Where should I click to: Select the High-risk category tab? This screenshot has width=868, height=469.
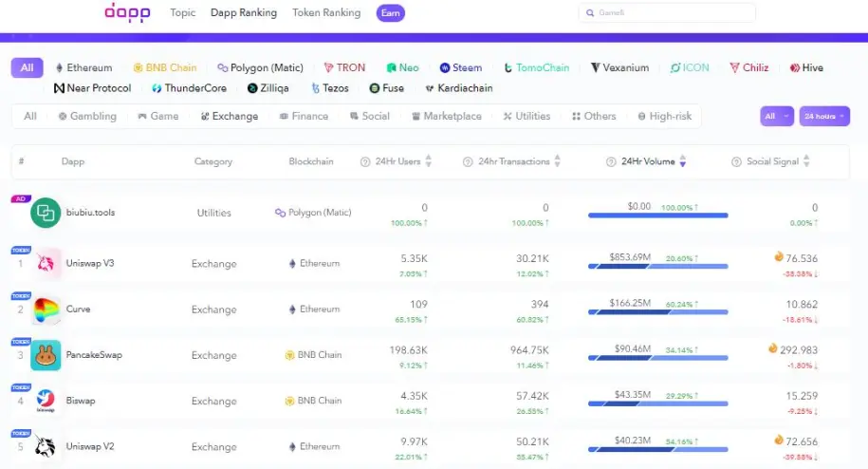point(665,116)
